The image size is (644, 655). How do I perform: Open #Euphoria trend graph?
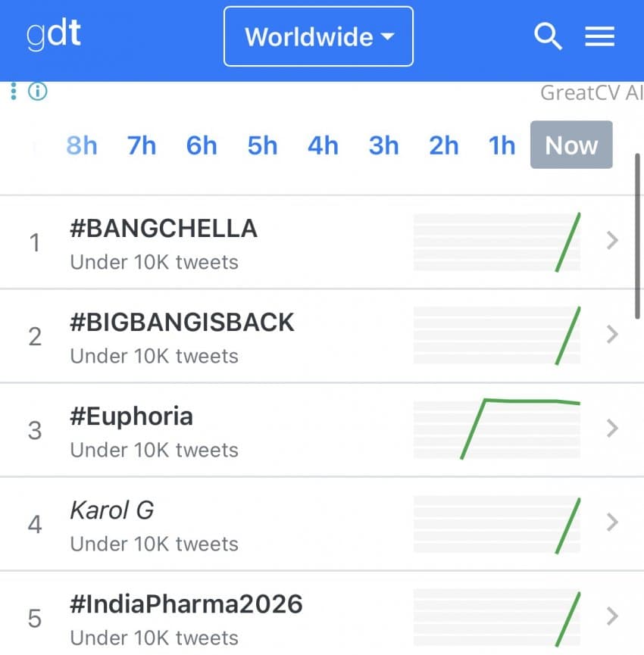pyautogui.click(x=497, y=429)
